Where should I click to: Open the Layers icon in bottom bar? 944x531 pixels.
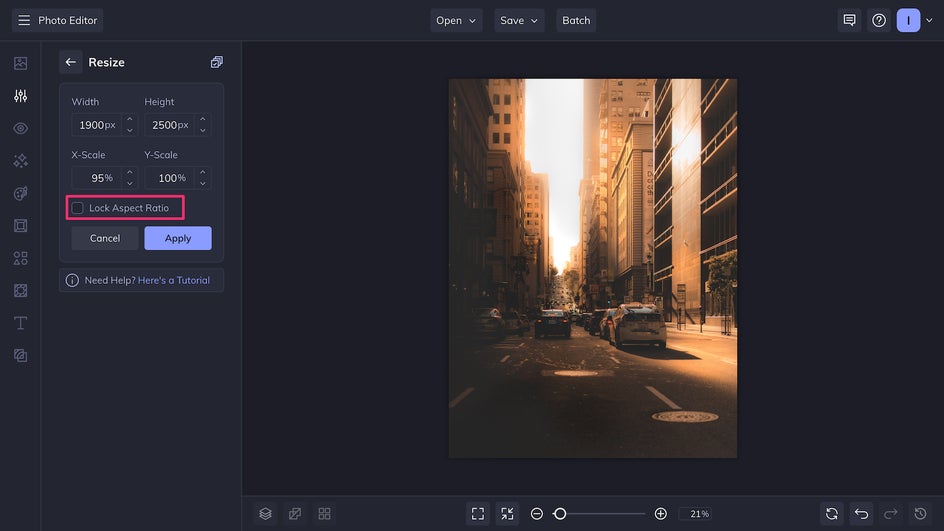point(266,514)
